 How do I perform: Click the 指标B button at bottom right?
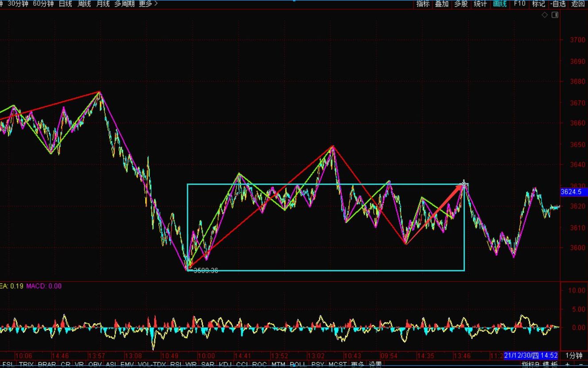pyautogui.click(x=530, y=364)
